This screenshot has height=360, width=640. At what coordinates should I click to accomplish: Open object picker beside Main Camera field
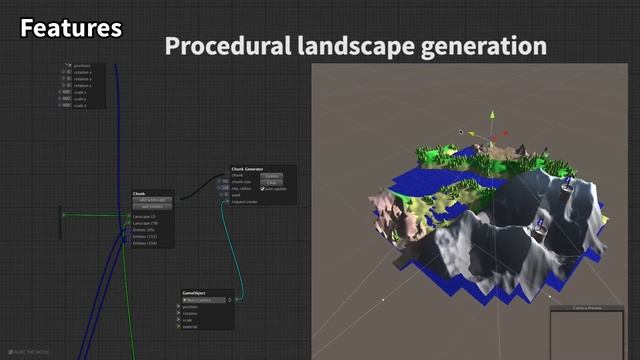click(230, 300)
